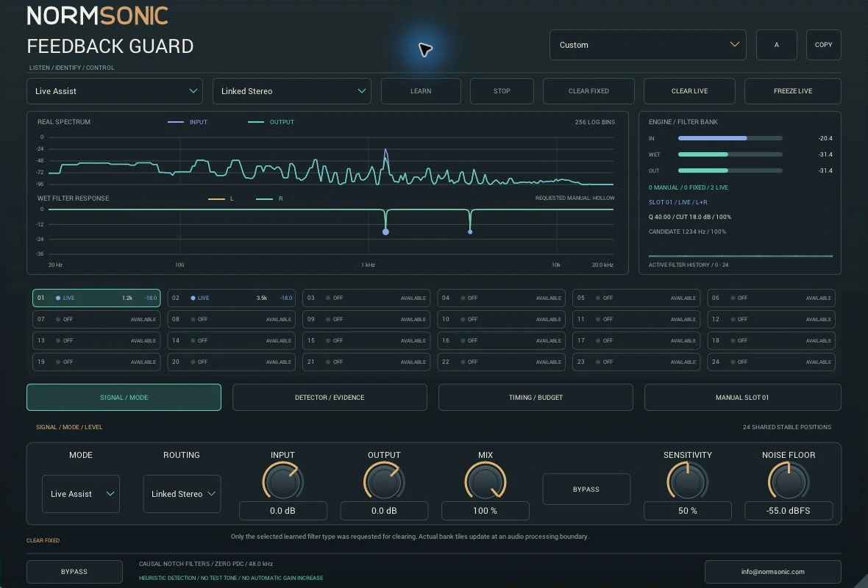Select filter slot 15 OFF
868x588 pixels.
[366, 341]
